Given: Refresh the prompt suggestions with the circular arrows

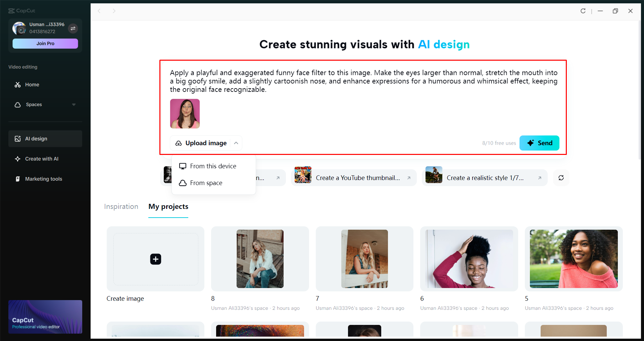Looking at the screenshot, I should coord(561,178).
